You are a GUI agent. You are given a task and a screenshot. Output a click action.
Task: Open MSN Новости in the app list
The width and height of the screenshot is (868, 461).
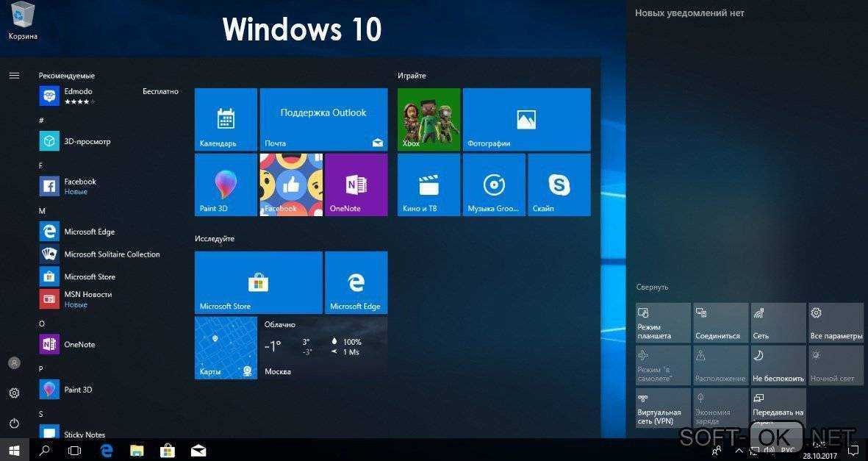click(x=109, y=299)
